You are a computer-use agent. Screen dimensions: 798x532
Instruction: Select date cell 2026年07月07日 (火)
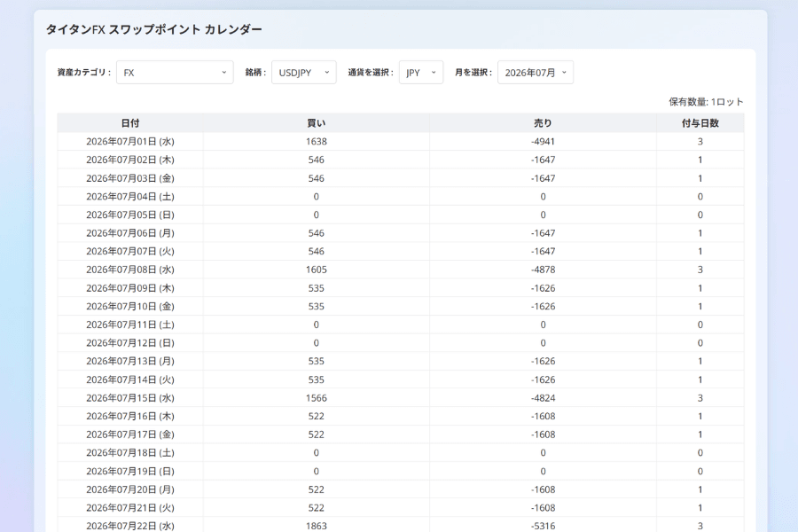point(130,252)
